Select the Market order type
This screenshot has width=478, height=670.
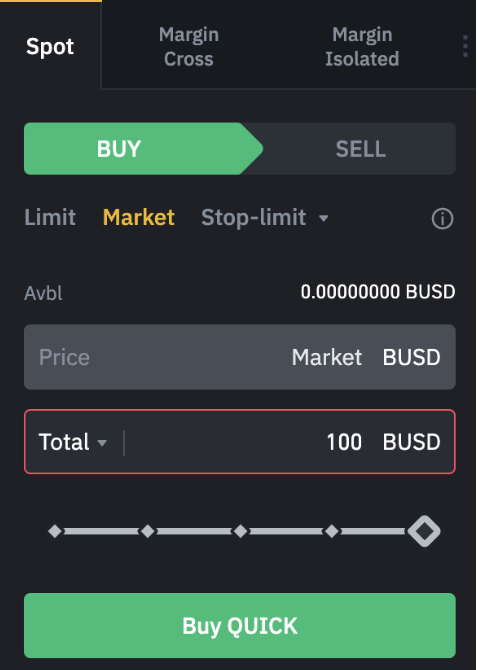point(139,217)
